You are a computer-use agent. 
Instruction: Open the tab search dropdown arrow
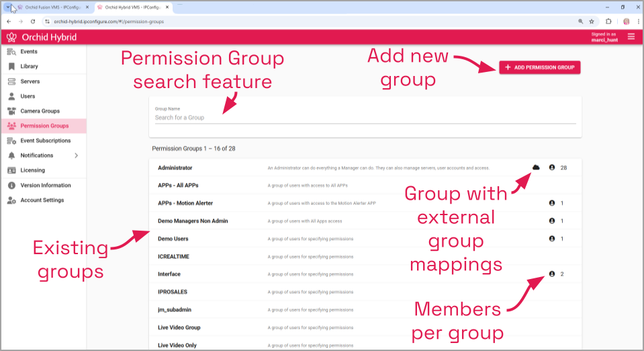click(8, 7)
